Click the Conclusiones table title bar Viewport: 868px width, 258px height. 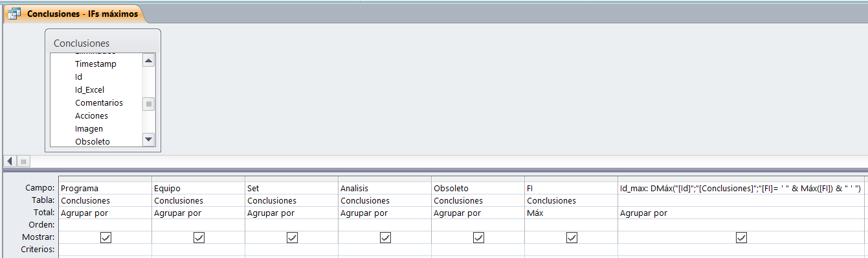click(102, 43)
